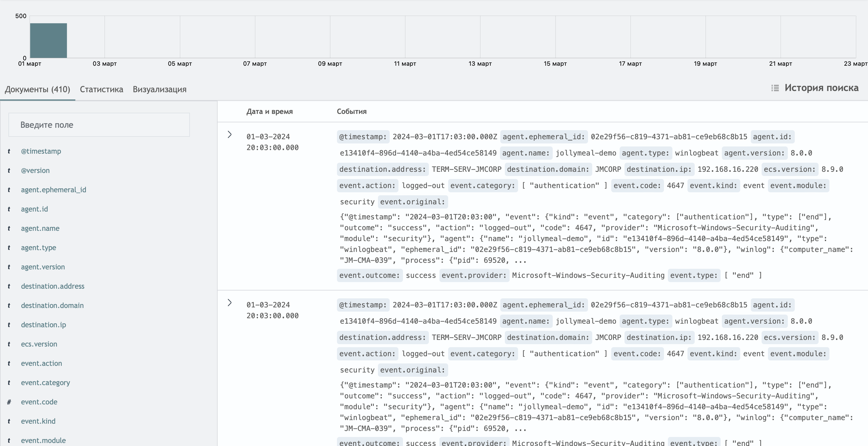Expand the event.action field in sidebar
This screenshot has height=446, width=868.
click(x=42, y=363)
